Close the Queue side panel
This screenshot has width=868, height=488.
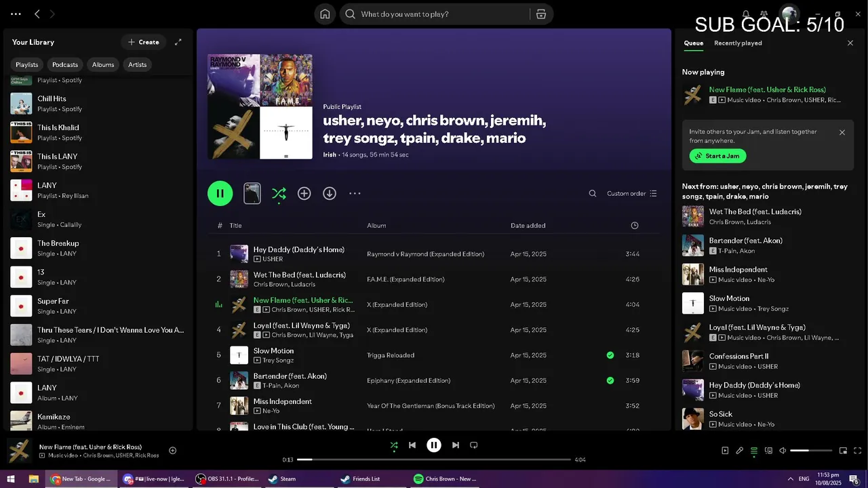pos(850,43)
